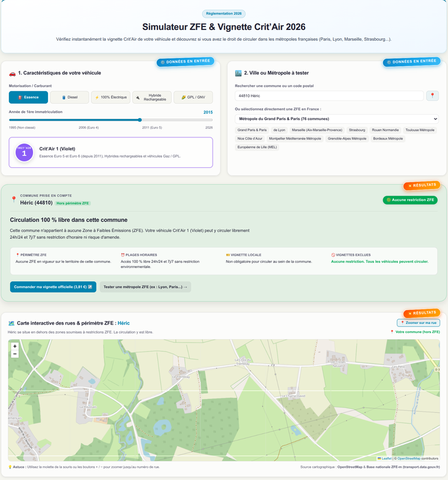Select Hybride Rechargeable option
This screenshot has height=480, width=448.
152,97
